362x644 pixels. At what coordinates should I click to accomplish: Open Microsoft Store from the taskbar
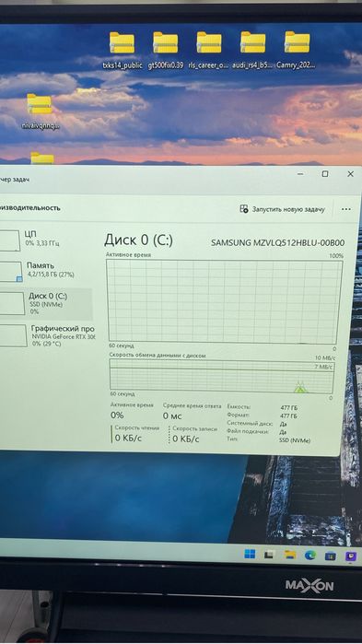(x=331, y=556)
